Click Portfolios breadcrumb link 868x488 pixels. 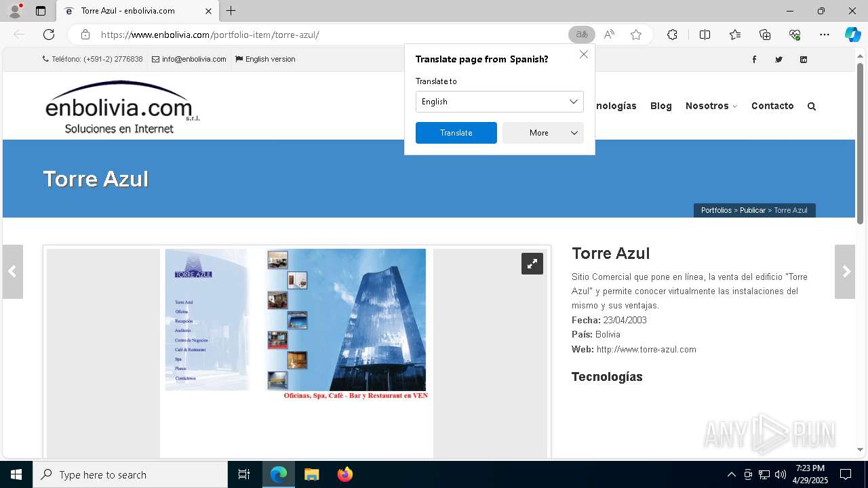716,210
